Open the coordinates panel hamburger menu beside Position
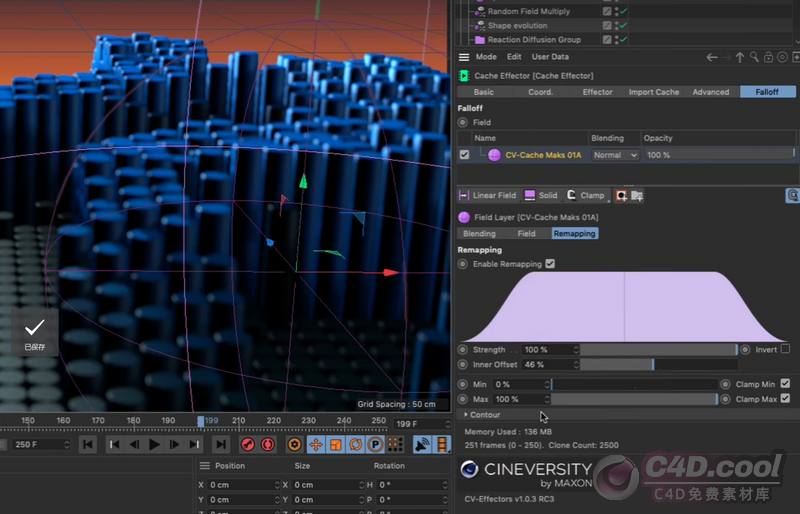Image resolution: width=800 pixels, height=514 pixels. coord(205,466)
